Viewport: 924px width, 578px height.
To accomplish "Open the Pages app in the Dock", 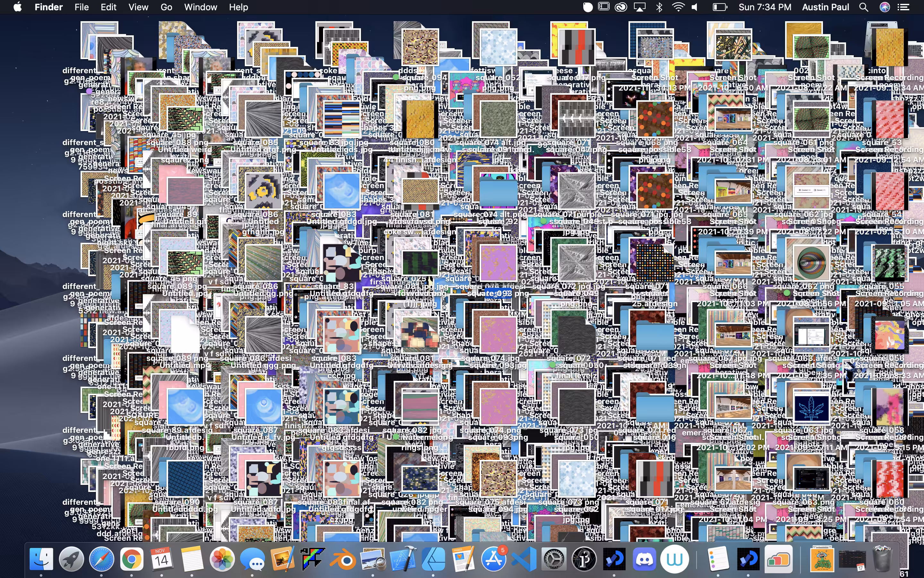I will pyautogui.click(x=463, y=559).
